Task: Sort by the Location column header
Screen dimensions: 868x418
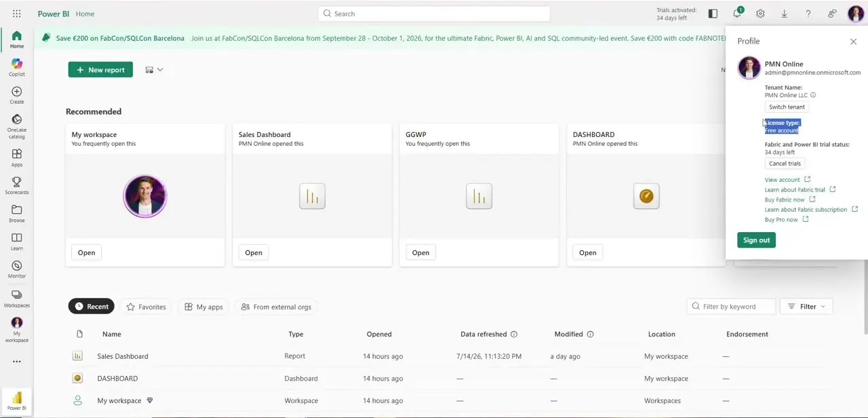Action: (x=661, y=334)
